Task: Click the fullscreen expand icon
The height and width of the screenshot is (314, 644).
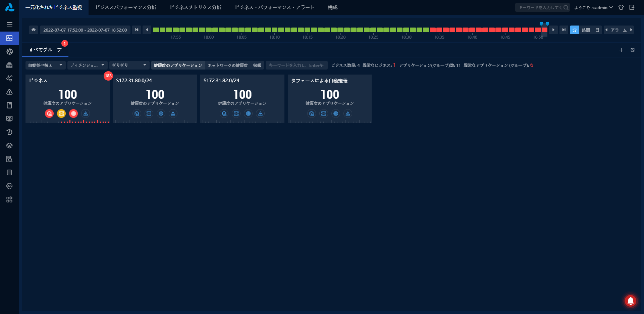Action: [633, 50]
